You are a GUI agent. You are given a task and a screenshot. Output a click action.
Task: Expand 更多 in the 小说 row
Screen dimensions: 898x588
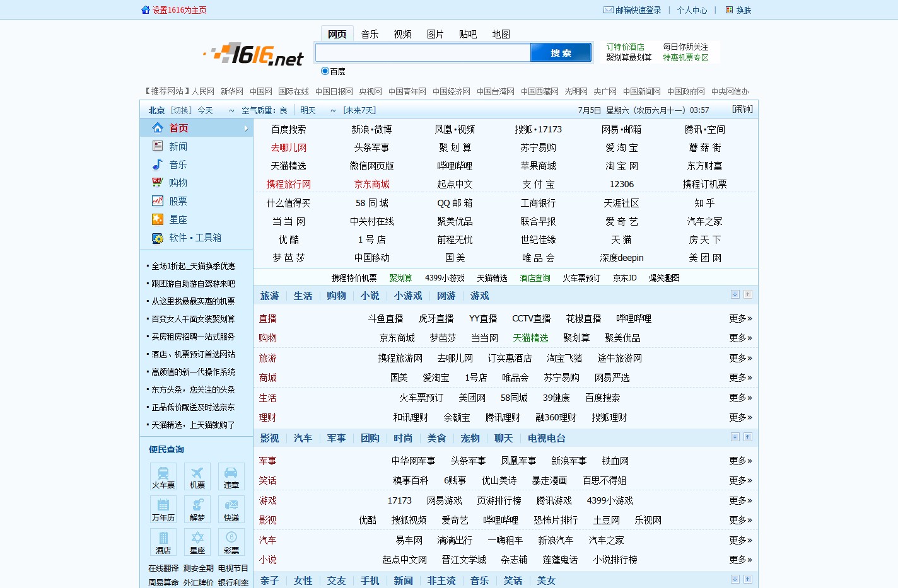tap(740, 560)
